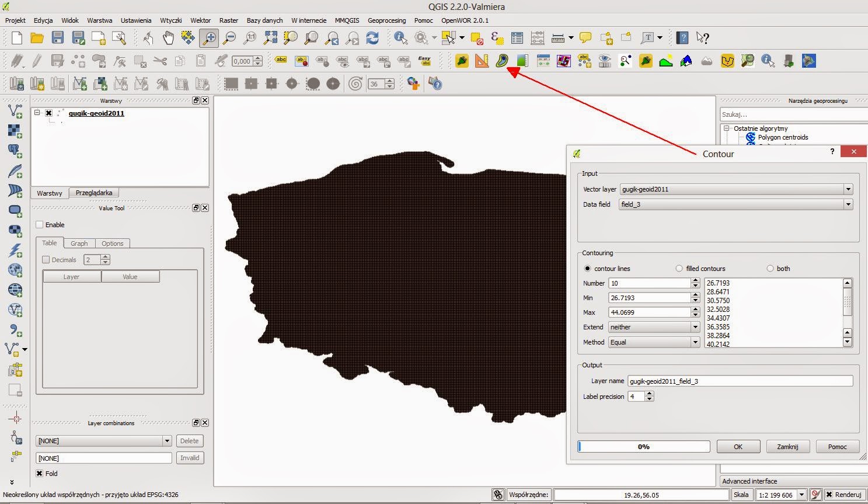Activate the Zoom Out magnifier tool
The width and height of the screenshot is (868, 504).
(x=230, y=38)
